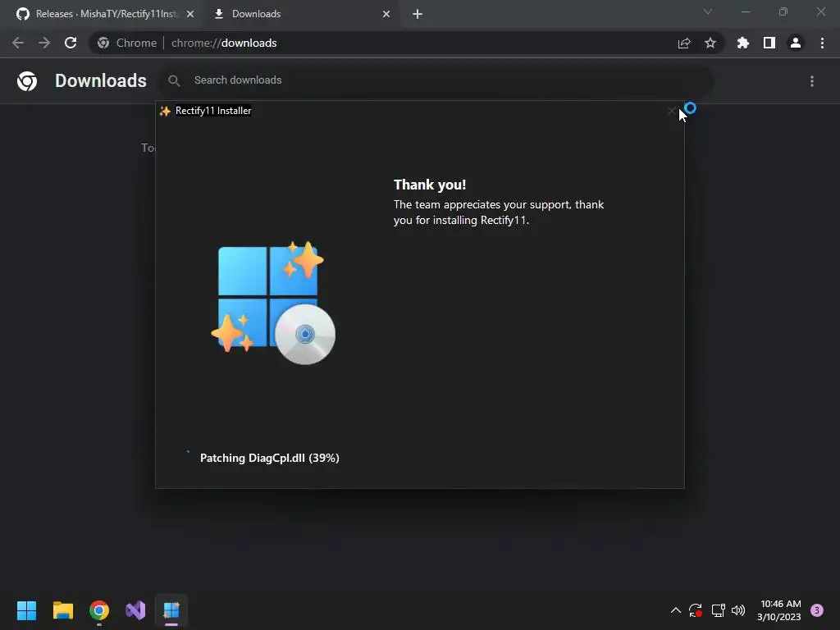Open a new browser tab
This screenshot has height=630, width=840.
418,14
